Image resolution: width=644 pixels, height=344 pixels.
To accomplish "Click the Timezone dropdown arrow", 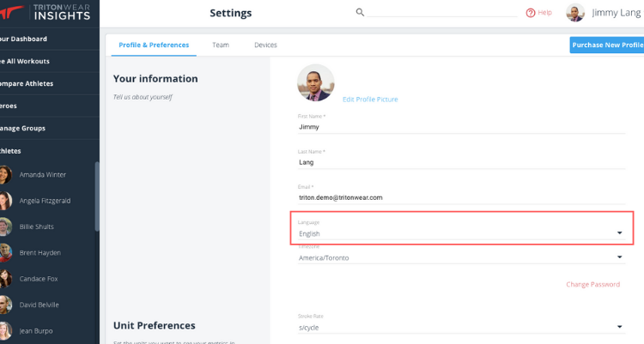I will pyautogui.click(x=619, y=257).
